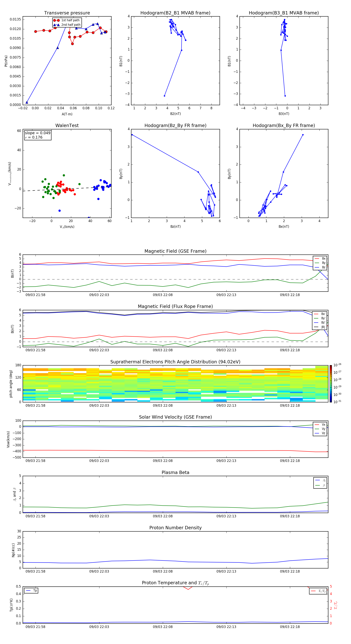351x644 pixels.
Task: Click the 'Hodogram(B3_B1 MVAB frame)' title
Action: click(x=284, y=13)
